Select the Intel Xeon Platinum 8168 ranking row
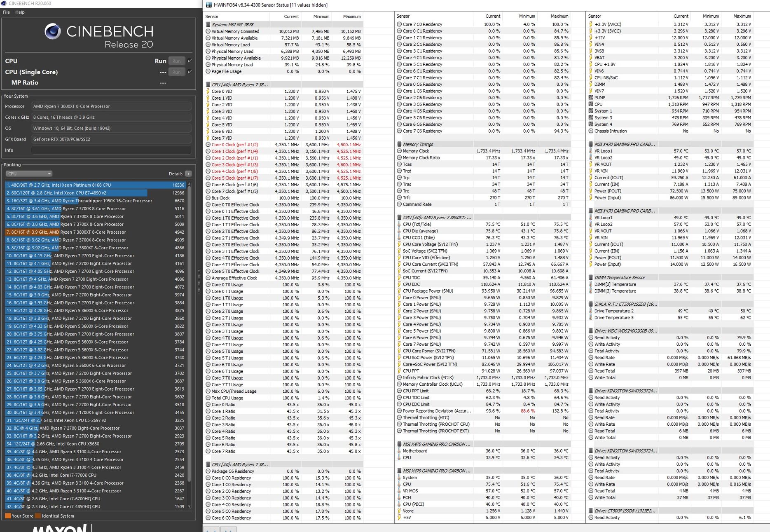Image resolution: width=770 pixels, height=532 pixels. pos(96,185)
